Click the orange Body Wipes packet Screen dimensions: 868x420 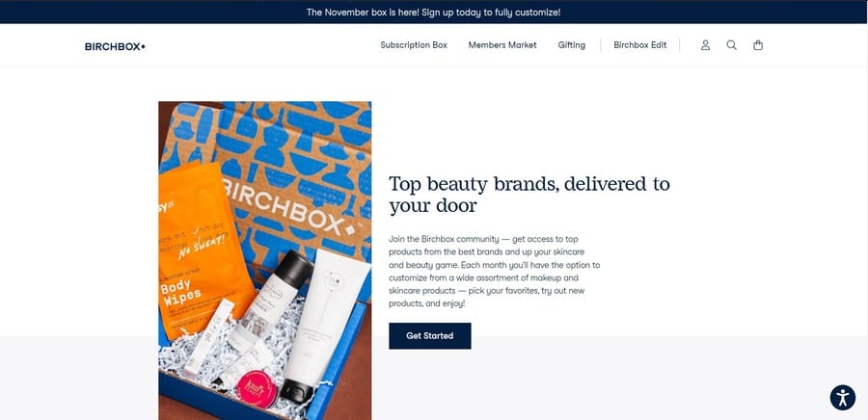[202, 249]
